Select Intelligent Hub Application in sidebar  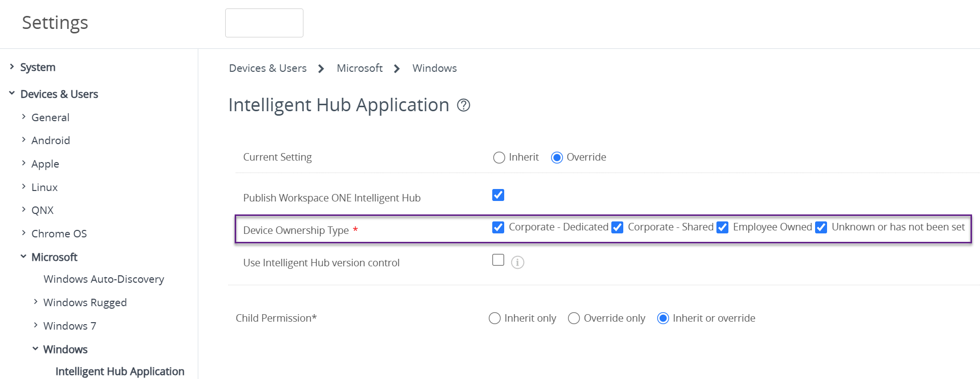pos(120,372)
